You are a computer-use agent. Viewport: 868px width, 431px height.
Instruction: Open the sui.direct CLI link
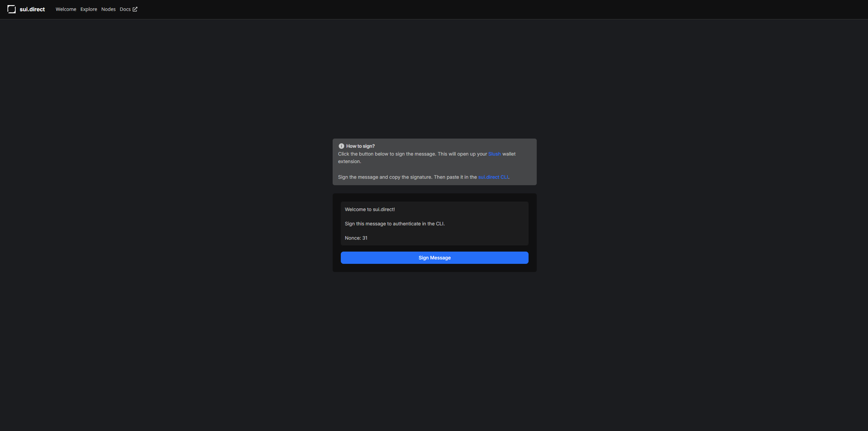pyautogui.click(x=493, y=177)
